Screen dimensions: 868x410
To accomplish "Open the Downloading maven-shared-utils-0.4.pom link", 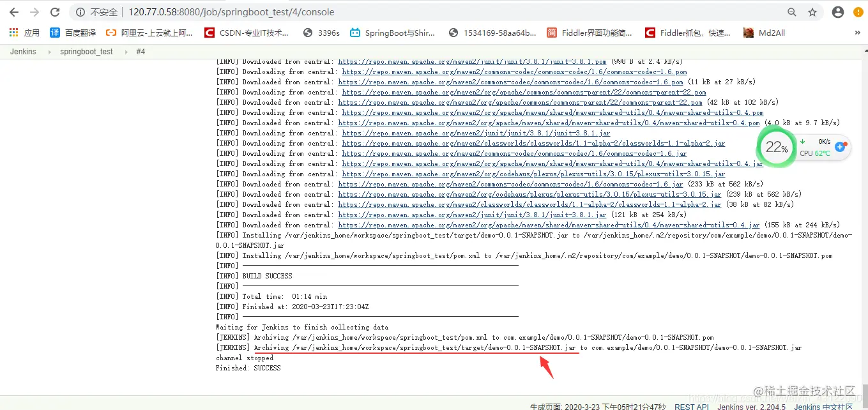I will [x=552, y=113].
